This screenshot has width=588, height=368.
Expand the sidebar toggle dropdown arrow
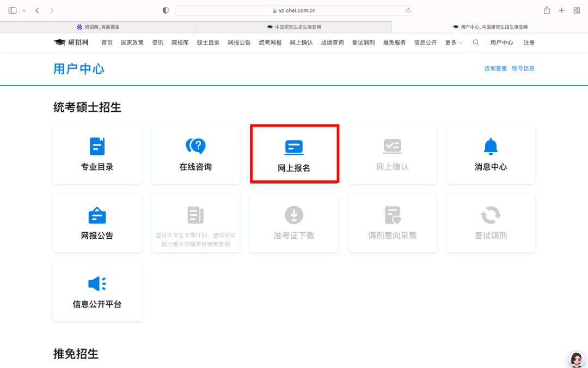coord(24,11)
